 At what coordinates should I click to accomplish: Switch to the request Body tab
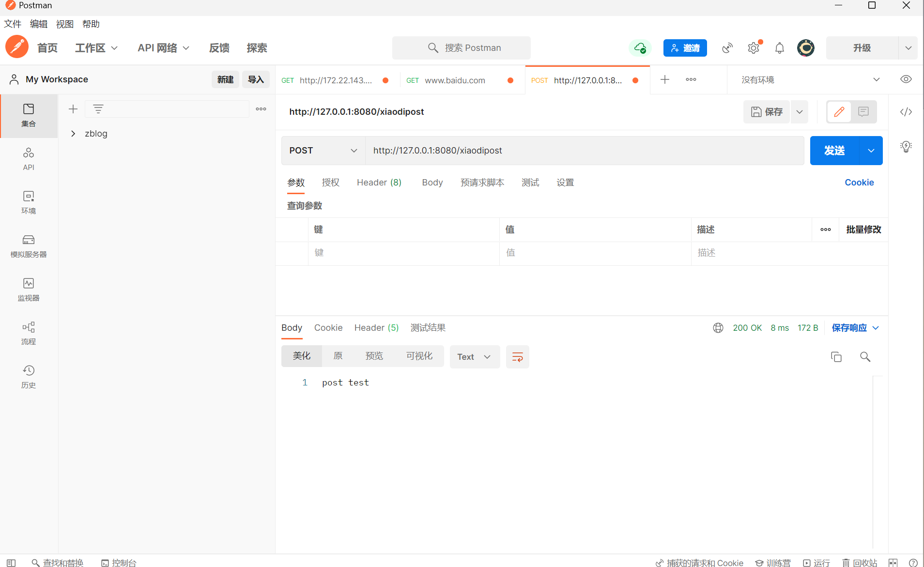point(432,183)
